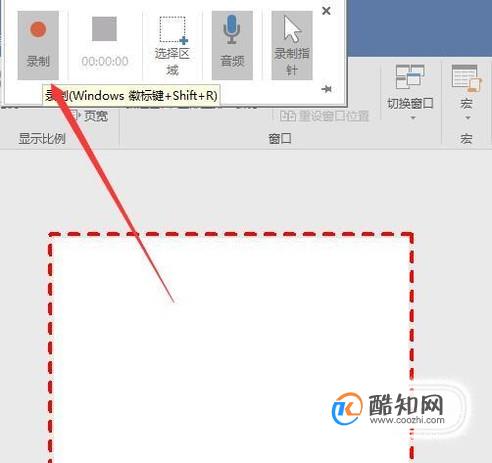Open the www.coozhi.com link
Viewport: 492px width, 463px height.
[x=407, y=420]
